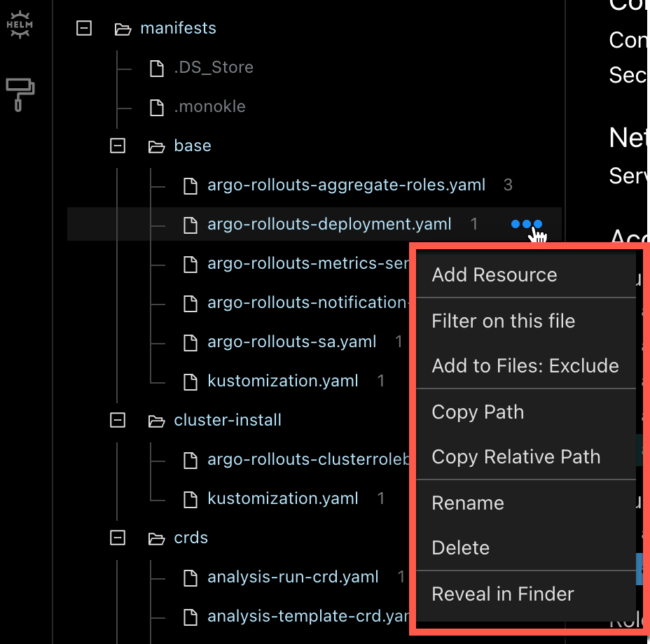Collapse the crds folder
Image resolution: width=650 pixels, height=644 pixels.
(x=118, y=538)
